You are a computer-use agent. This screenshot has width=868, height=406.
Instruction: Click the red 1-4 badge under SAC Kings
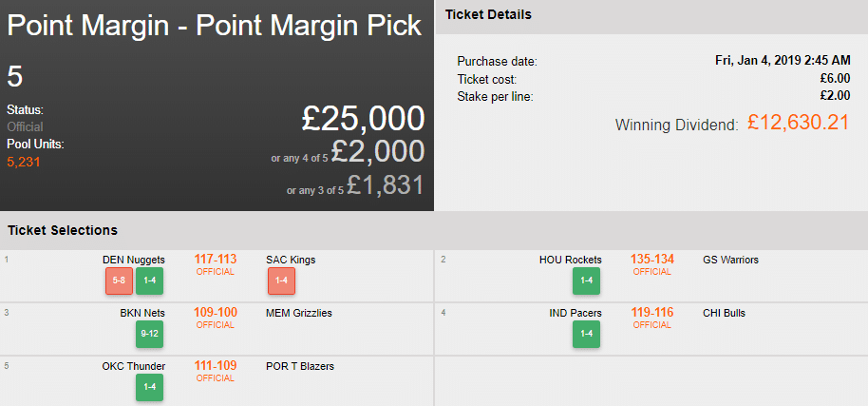(281, 281)
